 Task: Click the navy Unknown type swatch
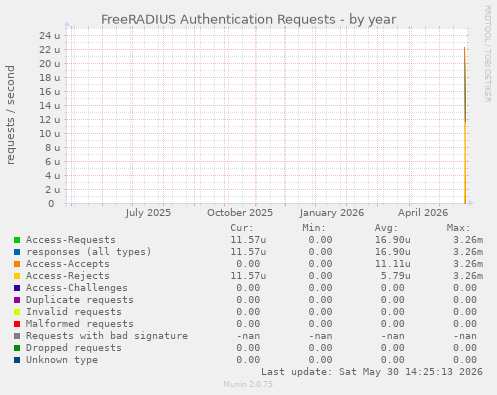(17, 360)
